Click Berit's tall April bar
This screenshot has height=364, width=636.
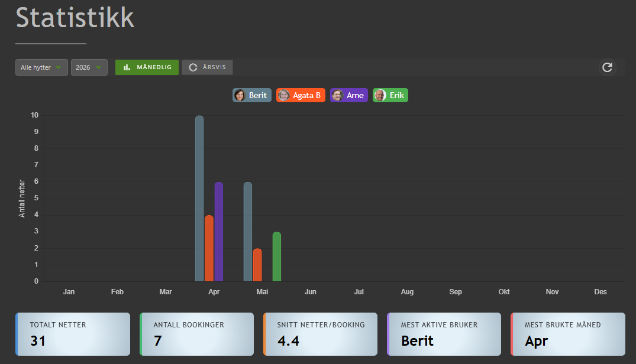click(199, 201)
